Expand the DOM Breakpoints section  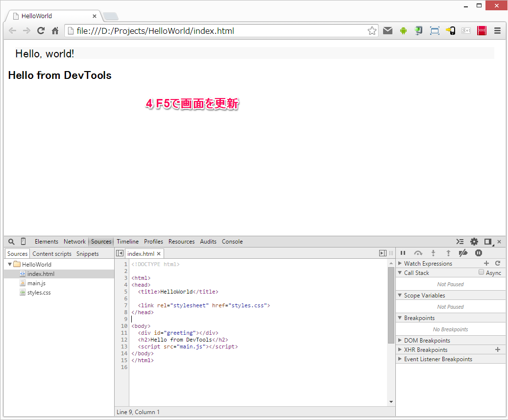click(x=400, y=340)
